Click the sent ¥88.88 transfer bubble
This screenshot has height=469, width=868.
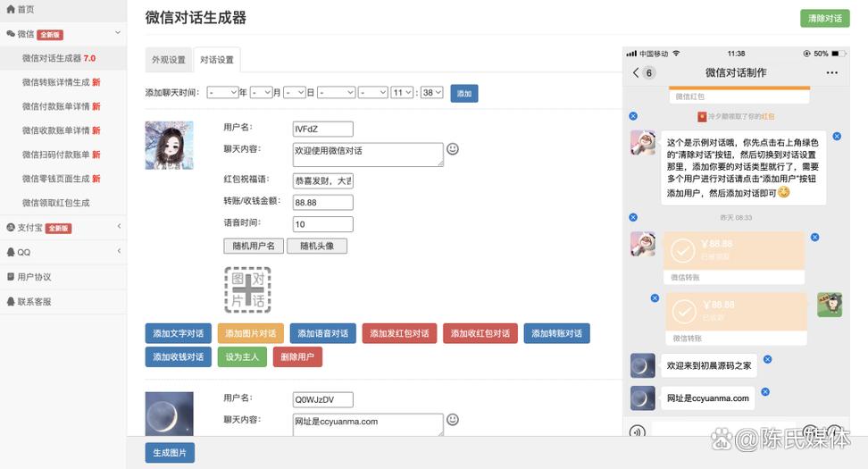click(x=736, y=318)
